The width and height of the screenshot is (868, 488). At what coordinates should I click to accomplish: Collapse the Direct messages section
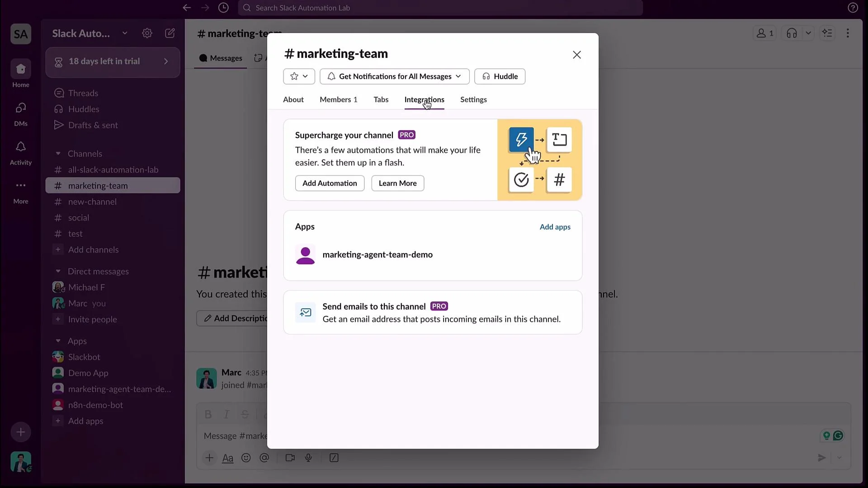click(58, 271)
